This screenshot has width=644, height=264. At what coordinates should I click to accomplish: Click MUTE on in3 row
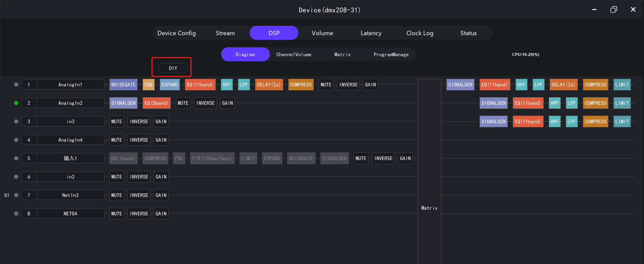(117, 122)
